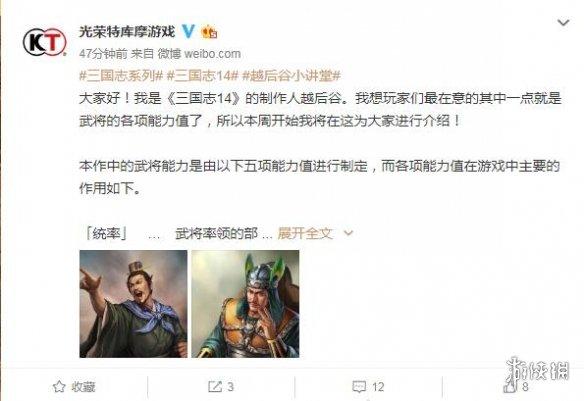
Task: Like the post with thumbs-up icon
Action: 510,386
